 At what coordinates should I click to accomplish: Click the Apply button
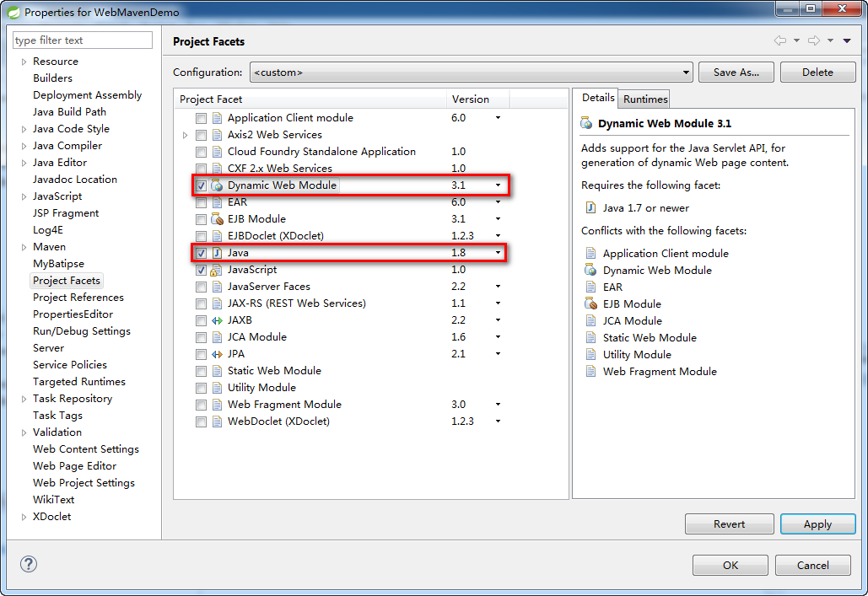coord(817,524)
